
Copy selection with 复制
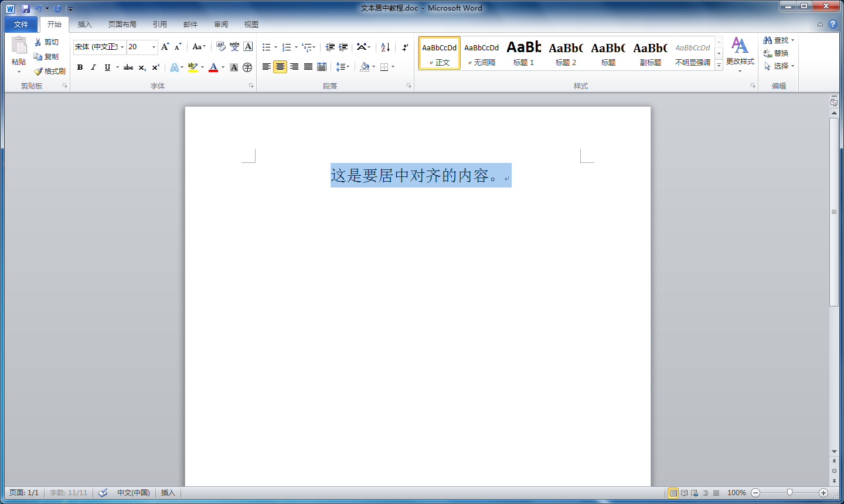click(x=47, y=57)
